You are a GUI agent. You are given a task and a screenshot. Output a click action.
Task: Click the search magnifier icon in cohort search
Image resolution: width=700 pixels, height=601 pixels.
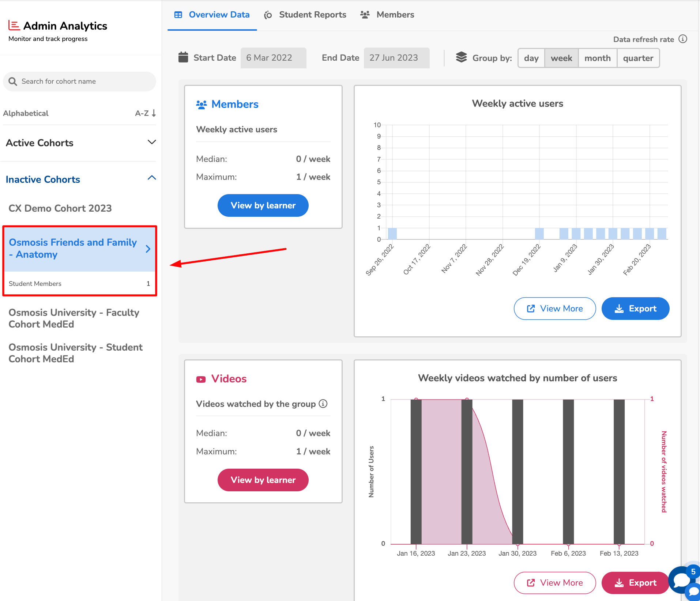pyautogui.click(x=13, y=82)
